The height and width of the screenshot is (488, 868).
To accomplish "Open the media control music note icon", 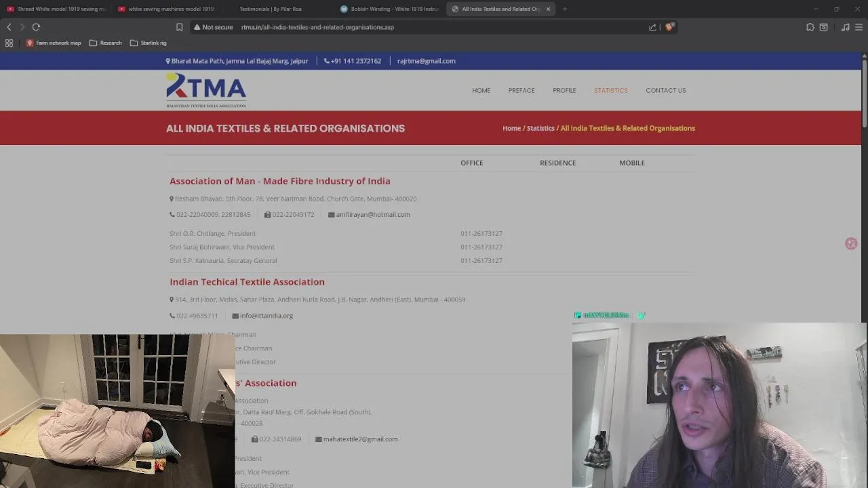I will (x=845, y=27).
